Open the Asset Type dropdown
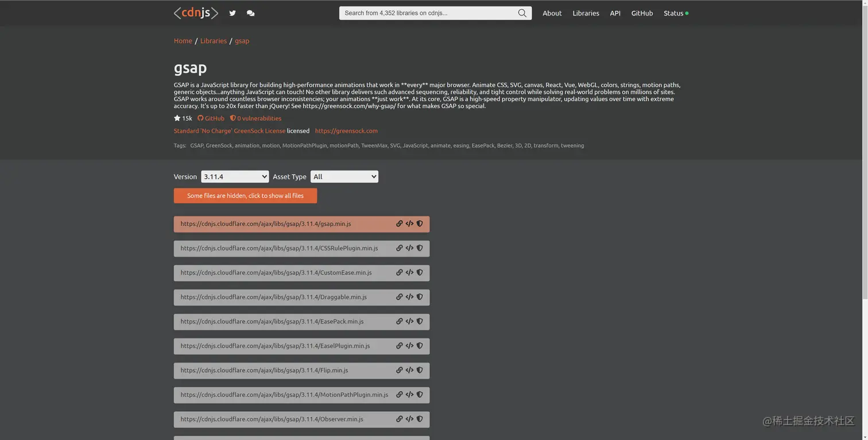 [x=344, y=177]
